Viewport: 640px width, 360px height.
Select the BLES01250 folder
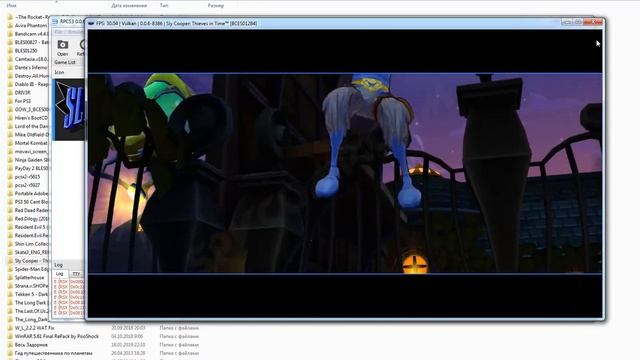point(26,51)
